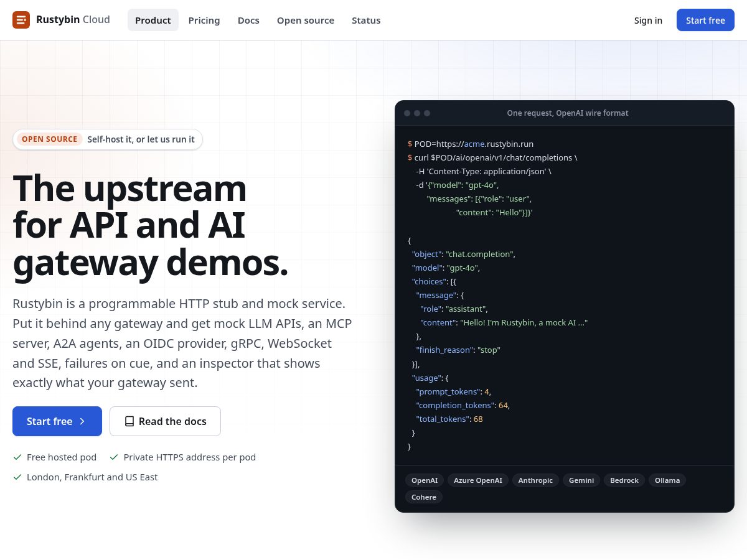
Task: Click the third terminal window dot
Action: [427, 113]
